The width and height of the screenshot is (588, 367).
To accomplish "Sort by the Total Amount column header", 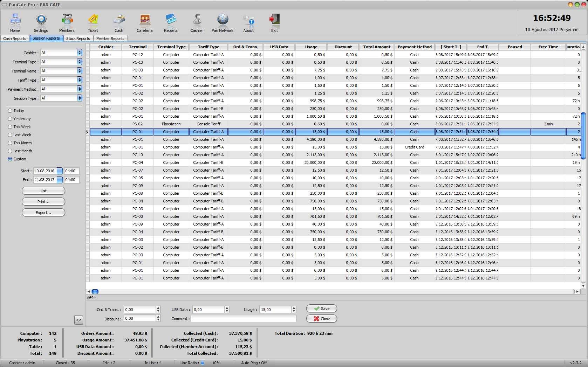I will 377,47.
